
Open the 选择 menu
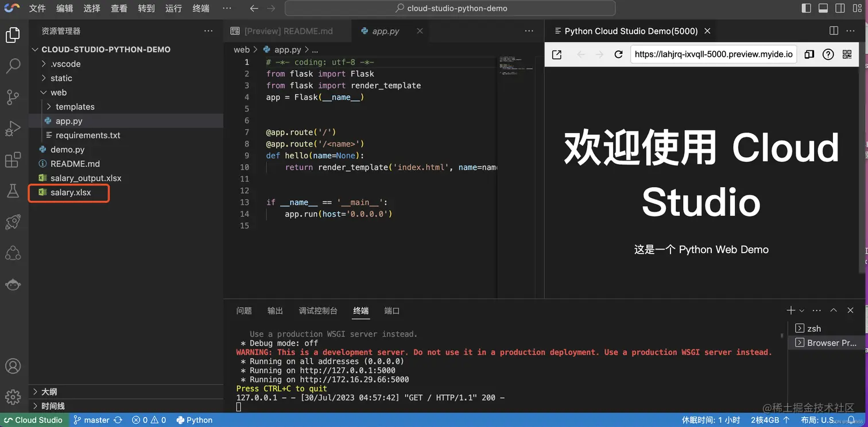92,8
